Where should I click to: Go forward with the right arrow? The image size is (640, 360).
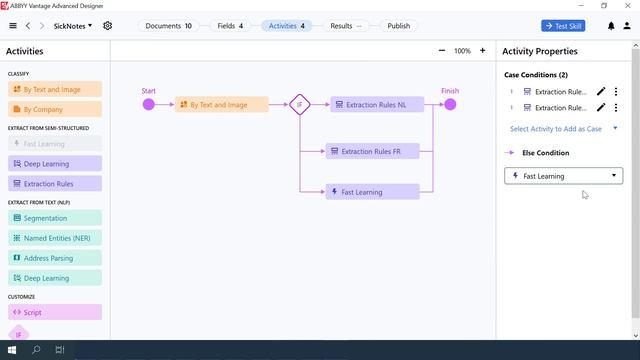(x=42, y=26)
